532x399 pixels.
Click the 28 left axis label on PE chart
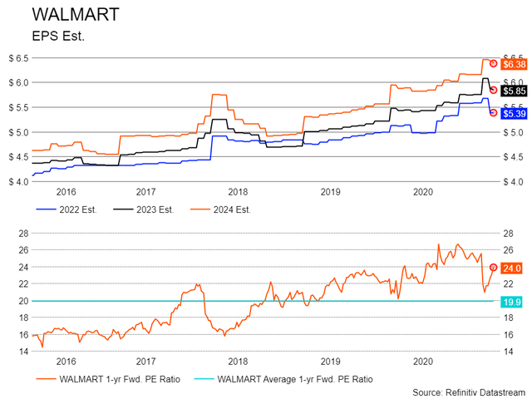point(23,234)
